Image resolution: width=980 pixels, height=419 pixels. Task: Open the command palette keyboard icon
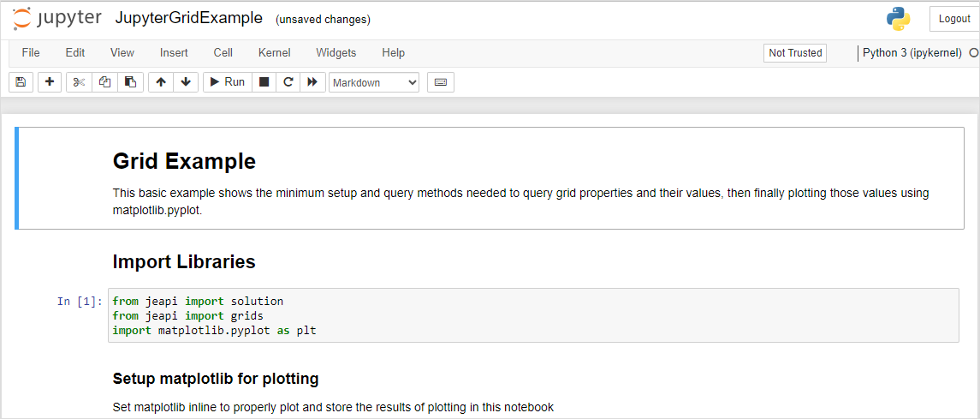pyautogui.click(x=441, y=82)
